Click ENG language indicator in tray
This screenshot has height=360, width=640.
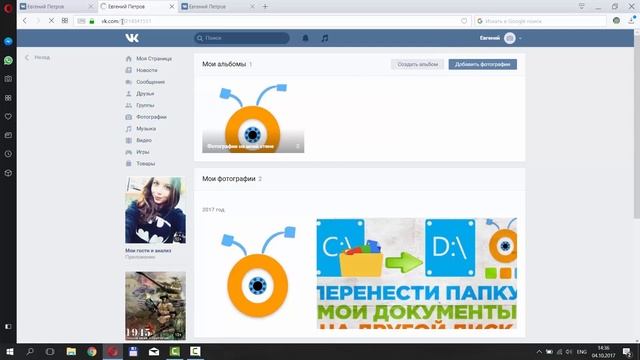582,352
